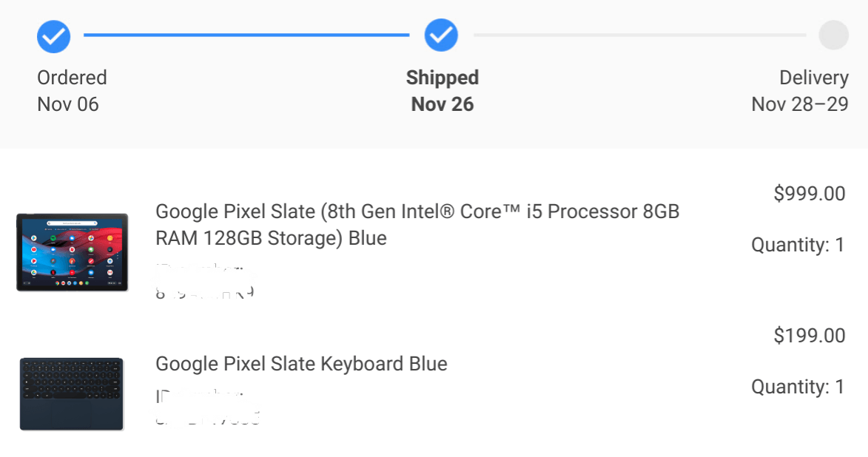868x457 pixels.
Task: Click the Nov 06 order date
Action: tap(68, 104)
